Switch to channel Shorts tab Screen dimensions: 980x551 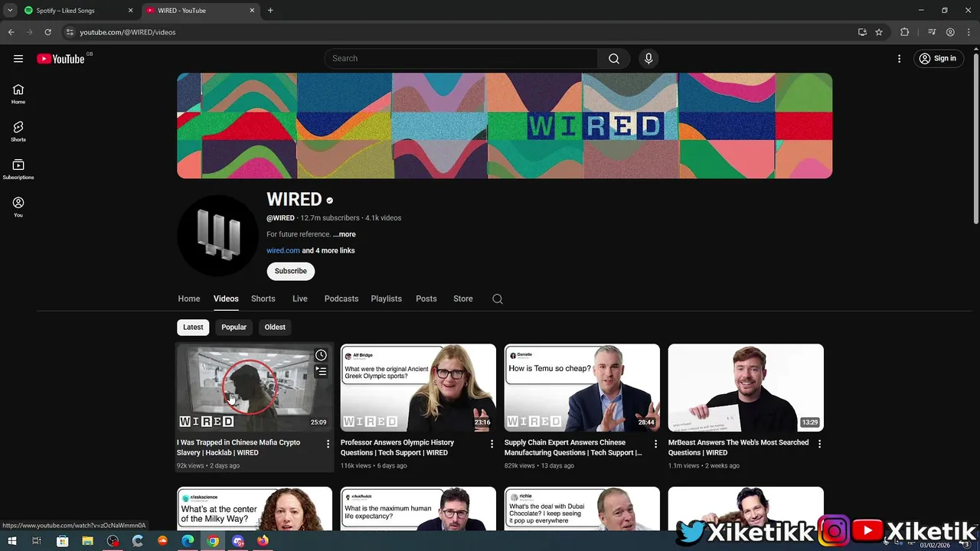click(x=263, y=299)
